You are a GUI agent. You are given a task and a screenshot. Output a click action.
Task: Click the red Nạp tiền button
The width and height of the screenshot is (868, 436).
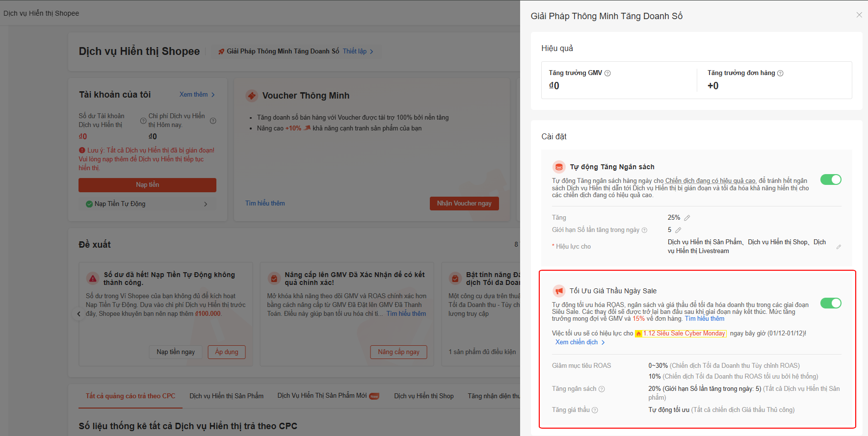pos(147,185)
